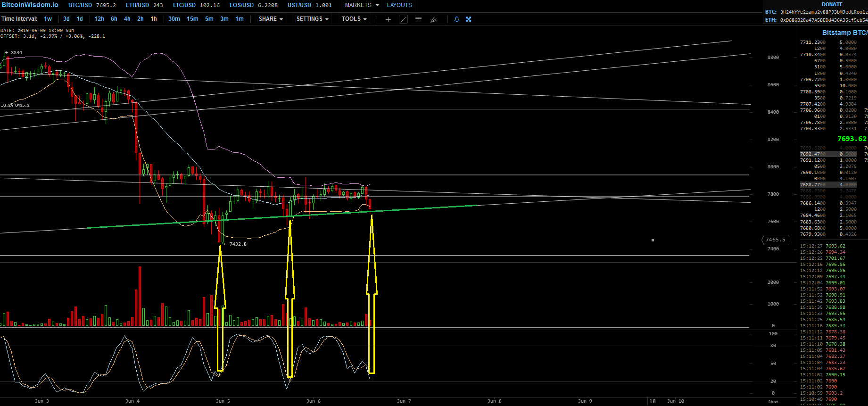The width and height of the screenshot is (868, 406).
Task: Set time interval to 5m
Action: pyautogui.click(x=209, y=19)
